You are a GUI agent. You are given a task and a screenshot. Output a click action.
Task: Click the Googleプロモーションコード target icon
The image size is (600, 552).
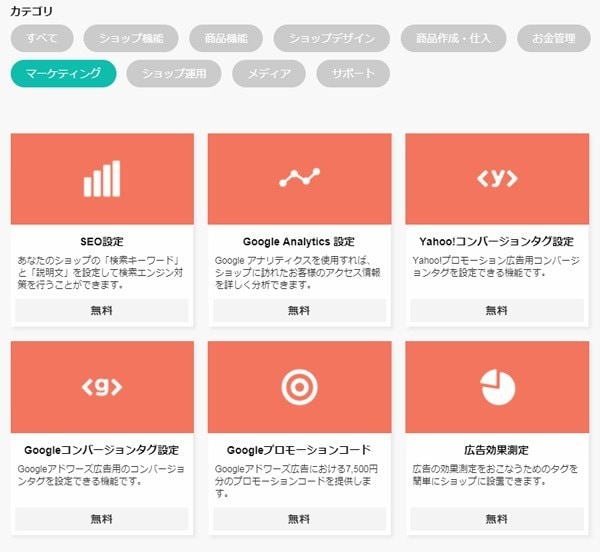coord(299,387)
